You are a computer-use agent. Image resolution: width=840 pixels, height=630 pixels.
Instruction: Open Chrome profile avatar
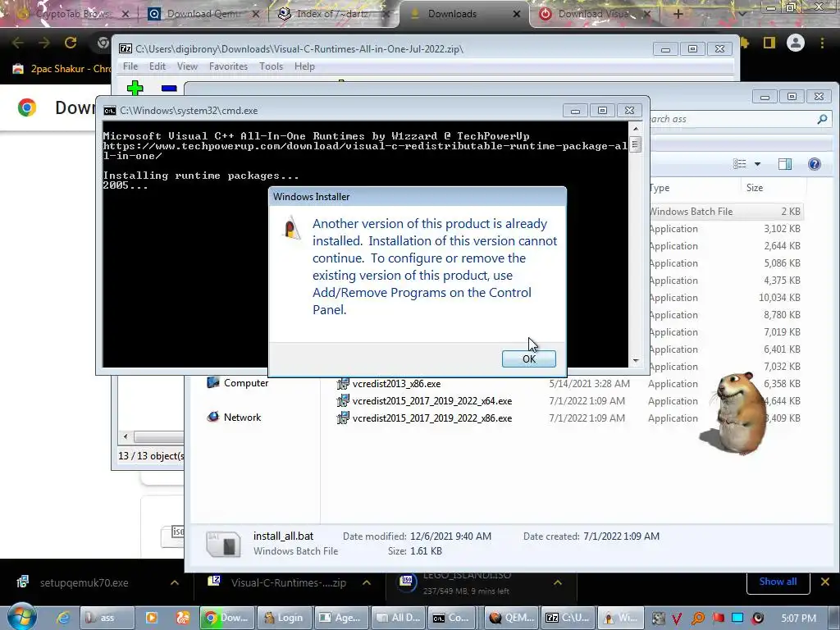coord(796,43)
